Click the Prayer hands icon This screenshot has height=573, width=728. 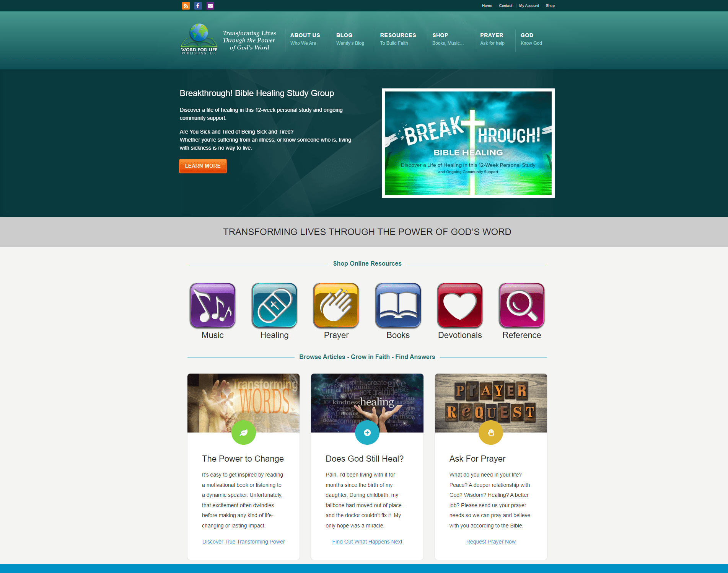click(336, 305)
